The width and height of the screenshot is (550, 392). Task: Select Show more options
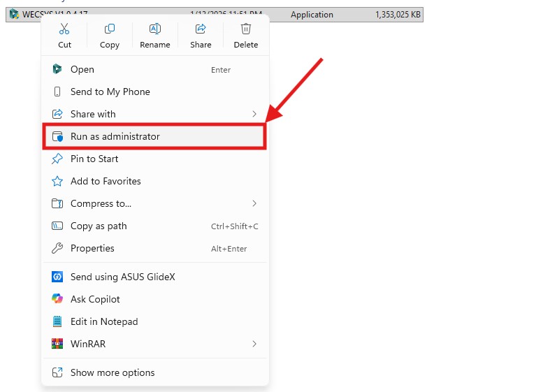(154, 372)
